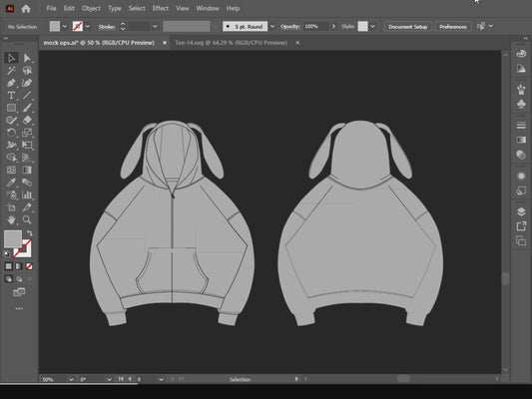Select the Shaper tool
Screen dimensions: 532x399
point(11,120)
